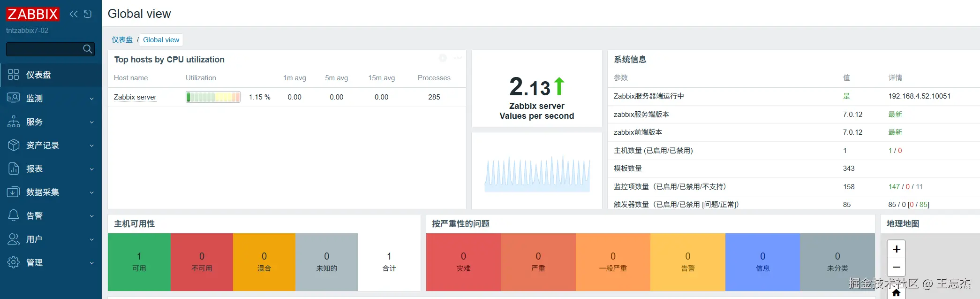This screenshot has height=299, width=980.
Task: Expand the 管理 menu chevron
Action: (92, 263)
